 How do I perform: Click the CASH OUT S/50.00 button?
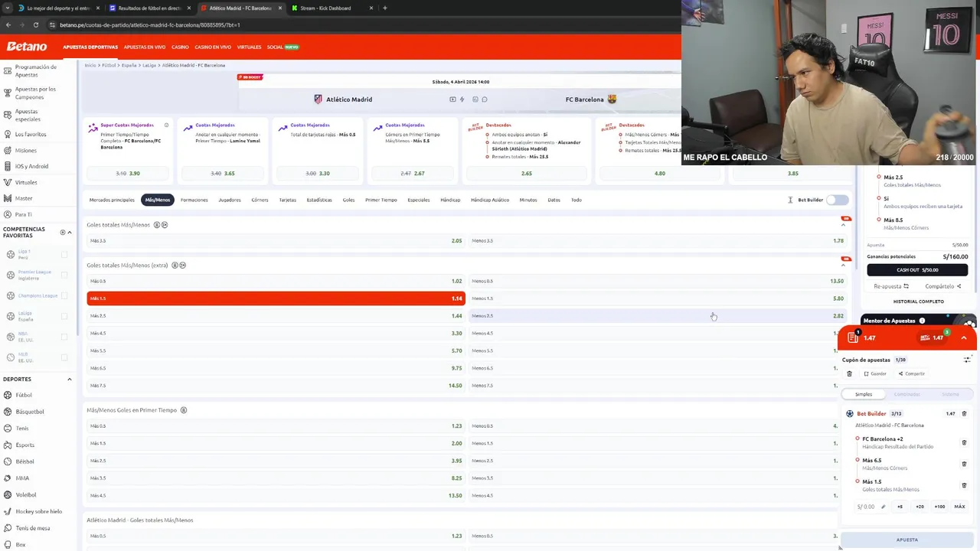tap(917, 270)
